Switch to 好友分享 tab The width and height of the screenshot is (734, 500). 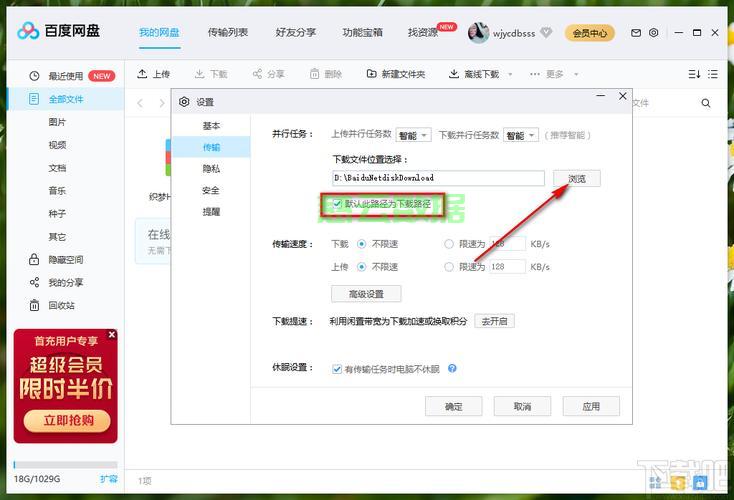coord(296,32)
